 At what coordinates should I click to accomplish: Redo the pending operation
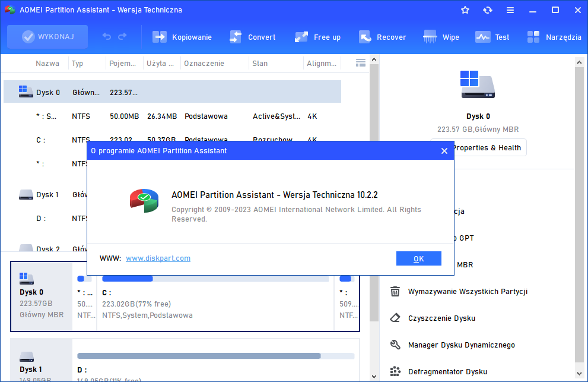pyautogui.click(x=122, y=36)
